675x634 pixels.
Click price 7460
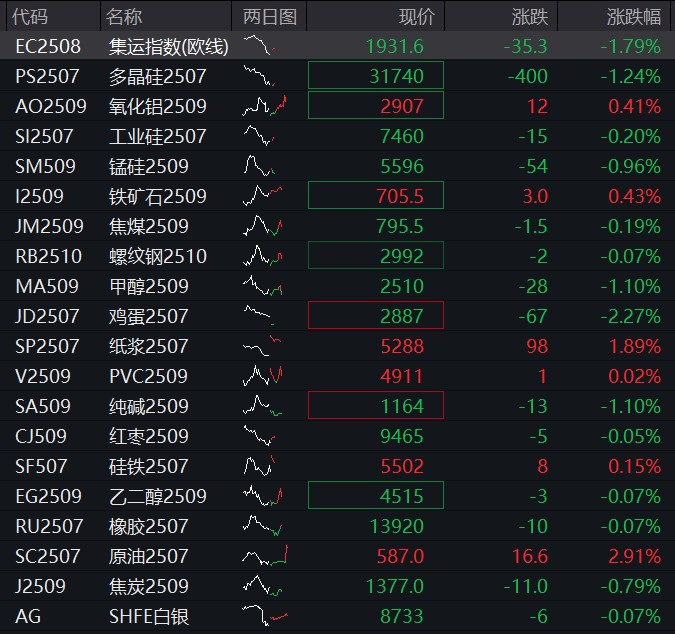(x=402, y=136)
